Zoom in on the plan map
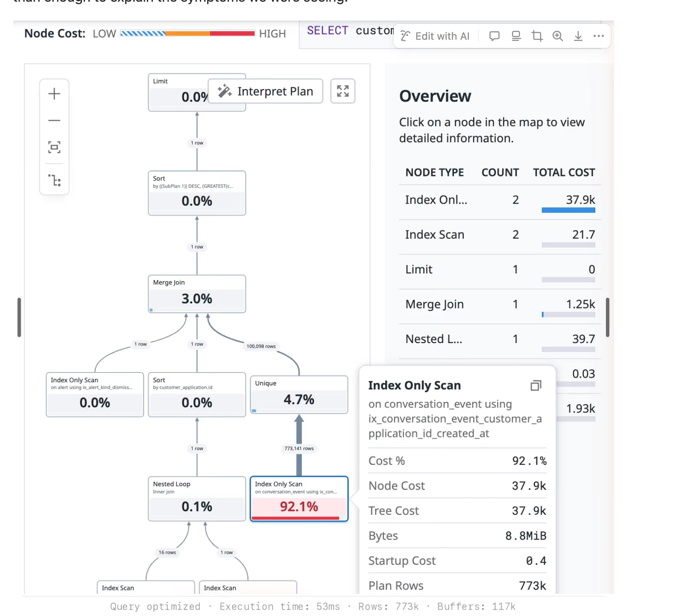This screenshot has height=616, width=673. pos(54,94)
